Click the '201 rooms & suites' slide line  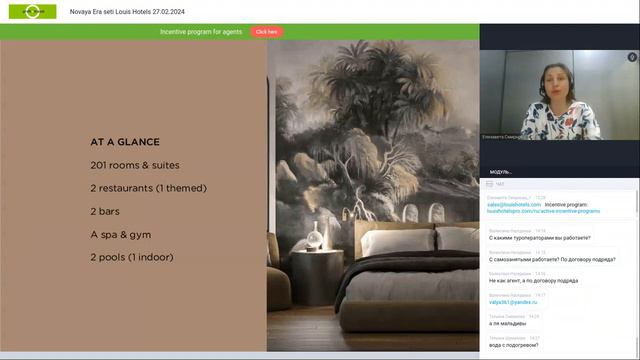coord(135,165)
